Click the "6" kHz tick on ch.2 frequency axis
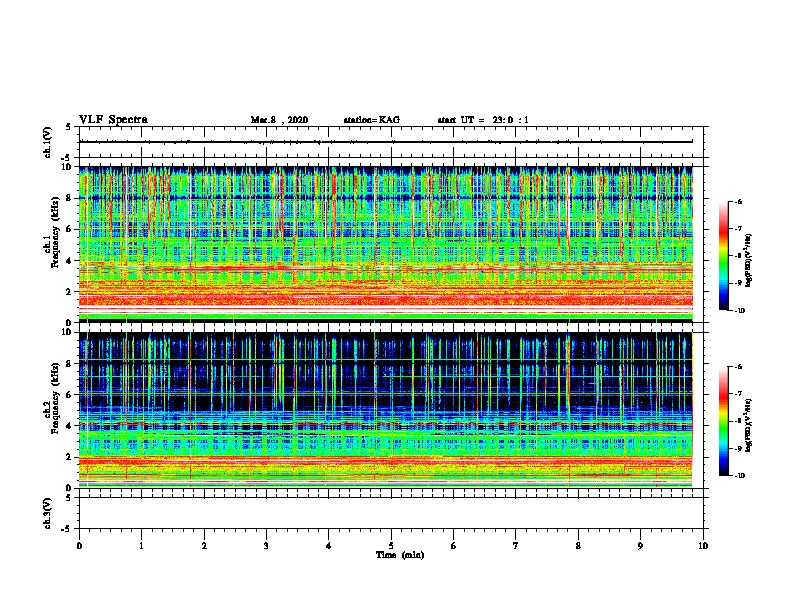Image resolution: width=792 pixels, height=612 pixels. coord(69,395)
